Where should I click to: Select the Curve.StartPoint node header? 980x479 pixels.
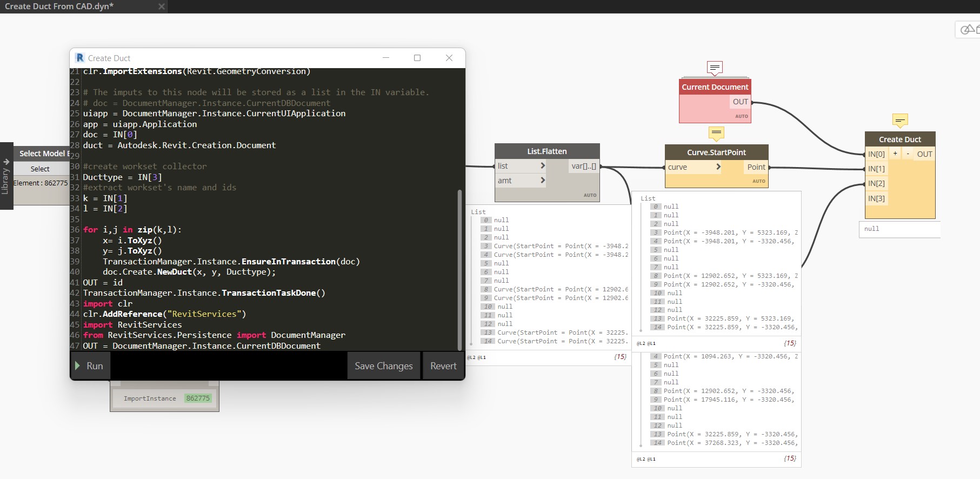[716, 152]
